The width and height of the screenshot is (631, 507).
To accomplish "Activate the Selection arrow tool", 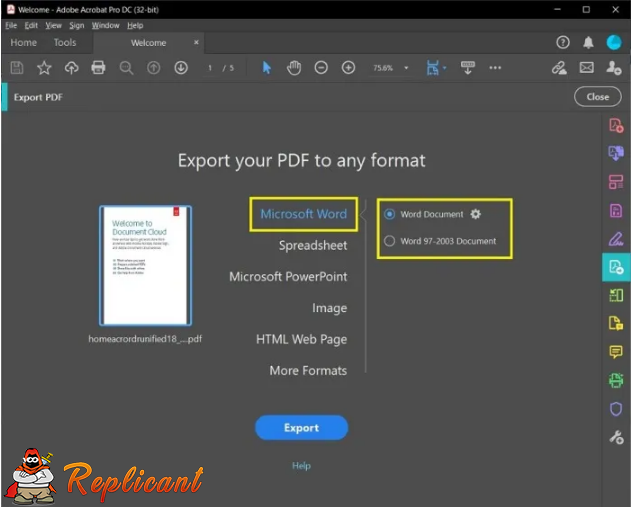I will pos(266,68).
